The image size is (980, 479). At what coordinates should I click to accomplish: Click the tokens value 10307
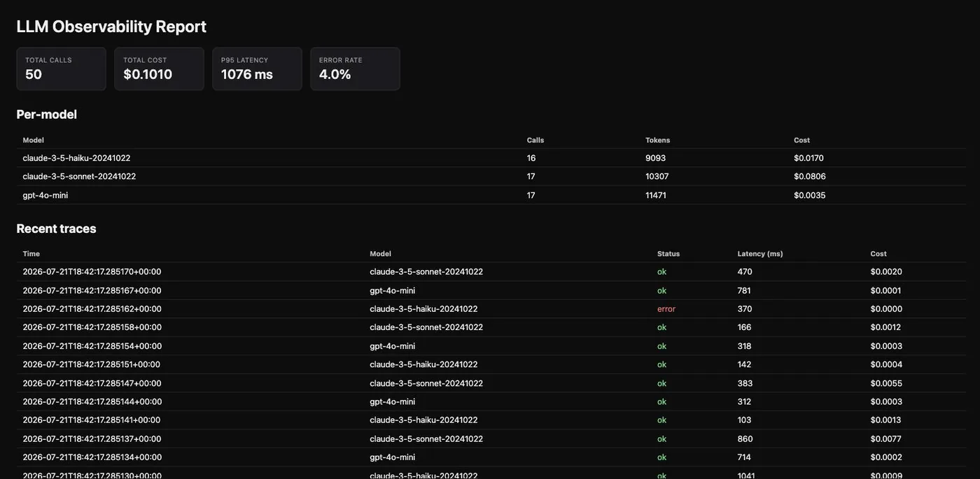pyautogui.click(x=657, y=176)
